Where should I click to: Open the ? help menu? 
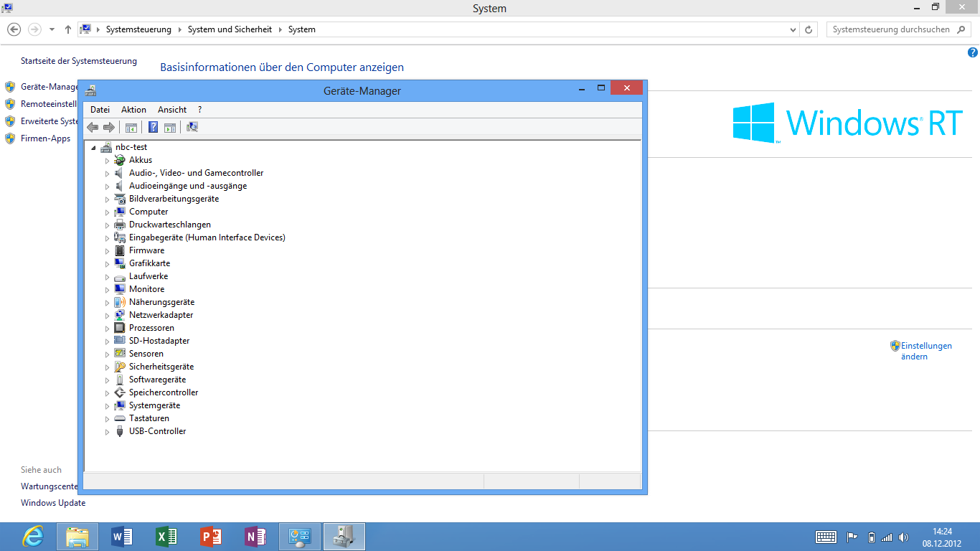point(200,110)
